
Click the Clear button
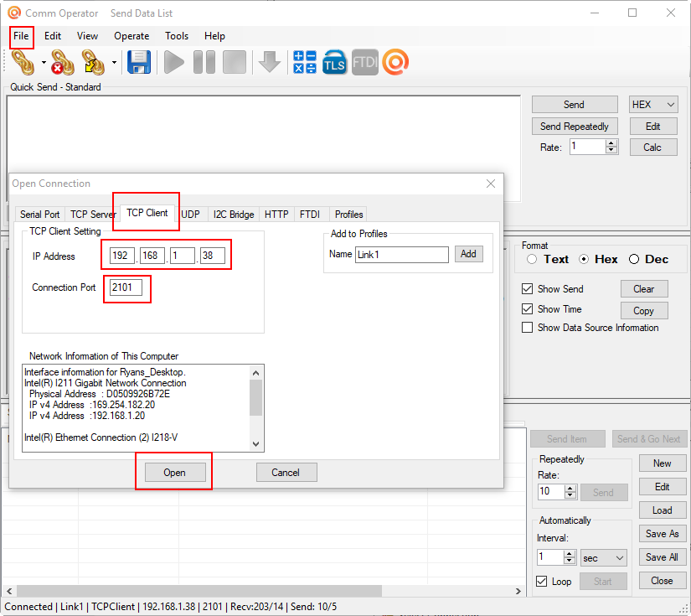(x=644, y=289)
